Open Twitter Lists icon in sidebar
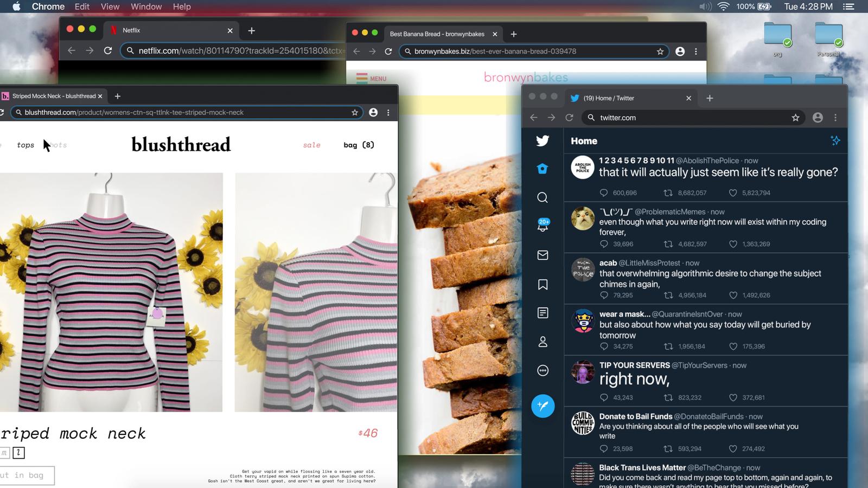 (x=542, y=313)
